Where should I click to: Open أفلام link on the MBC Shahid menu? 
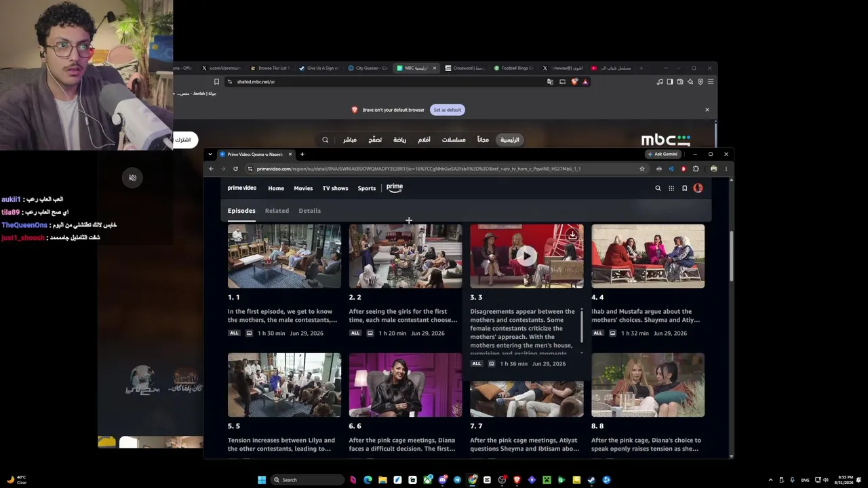pos(424,140)
